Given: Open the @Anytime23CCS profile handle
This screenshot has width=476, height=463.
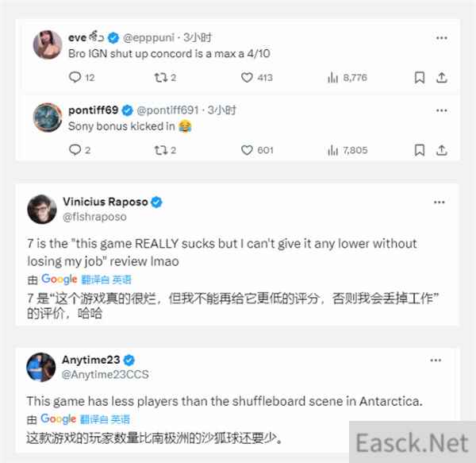Looking at the screenshot, I should pyautogui.click(x=105, y=375).
